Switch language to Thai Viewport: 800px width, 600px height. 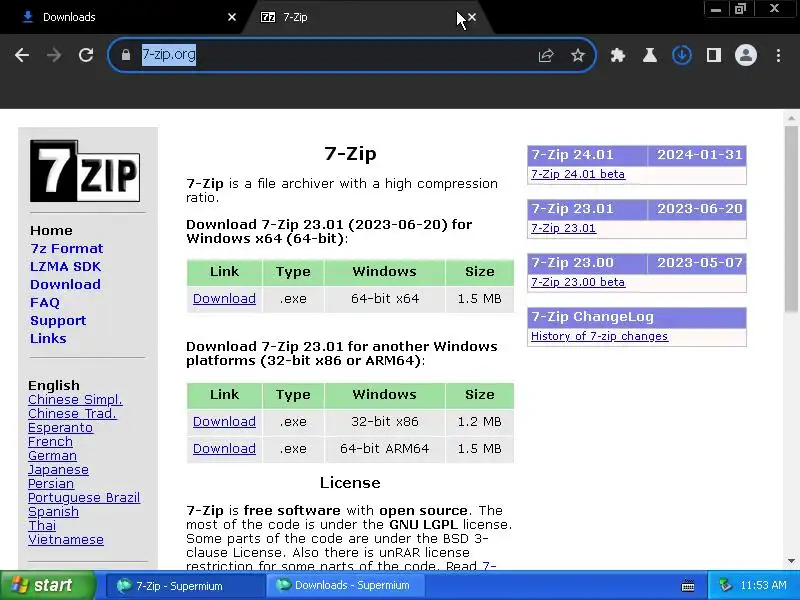point(42,526)
